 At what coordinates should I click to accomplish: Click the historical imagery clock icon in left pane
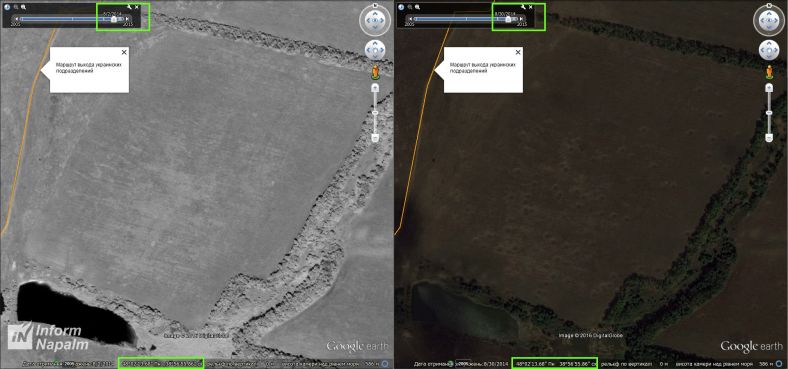point(7,8)
